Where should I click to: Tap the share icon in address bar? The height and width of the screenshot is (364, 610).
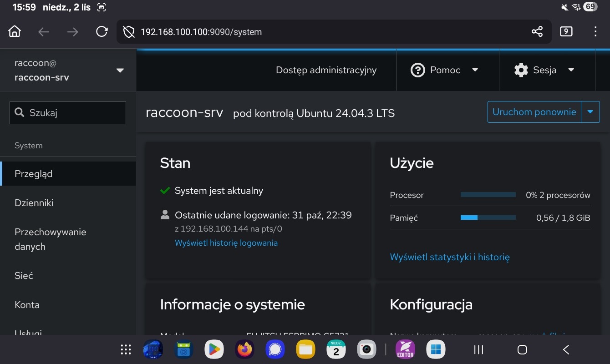(537, 32)
